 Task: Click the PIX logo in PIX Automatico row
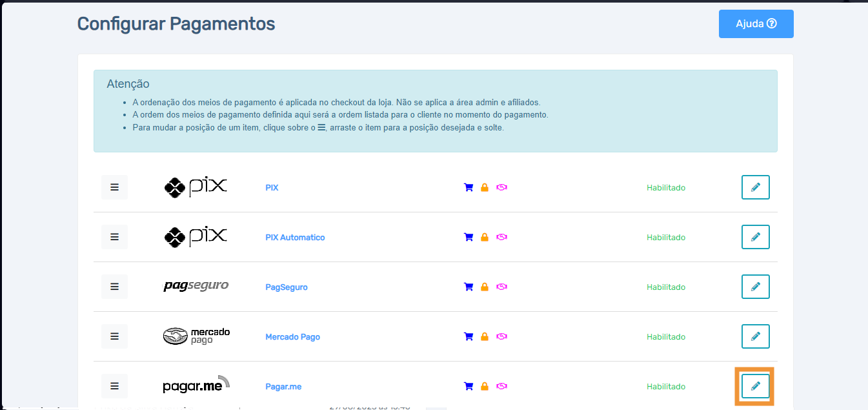[196, 237]
